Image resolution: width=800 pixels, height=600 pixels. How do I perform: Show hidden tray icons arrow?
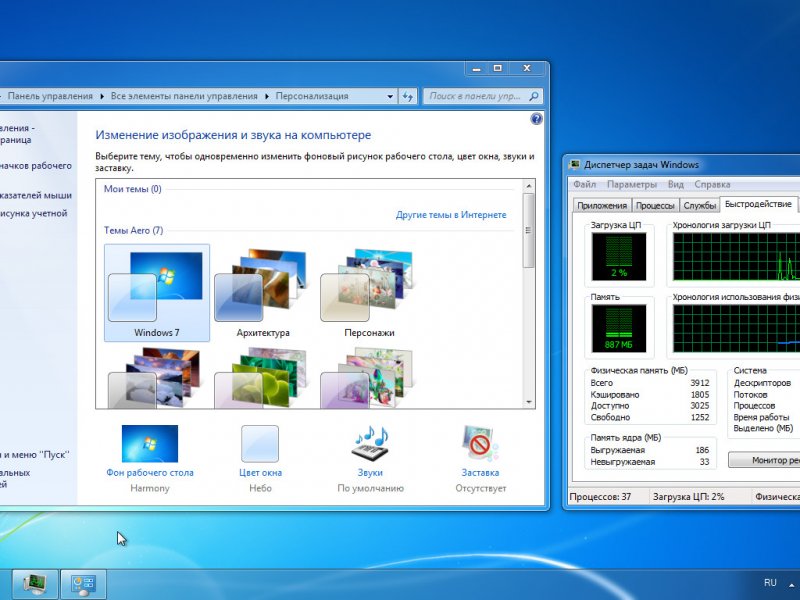(x=792, y=584)
